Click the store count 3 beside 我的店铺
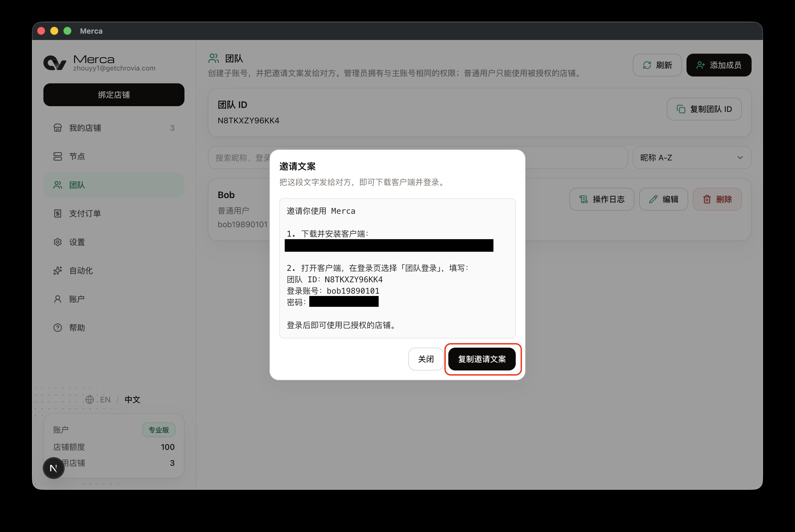 coord(172,128)
